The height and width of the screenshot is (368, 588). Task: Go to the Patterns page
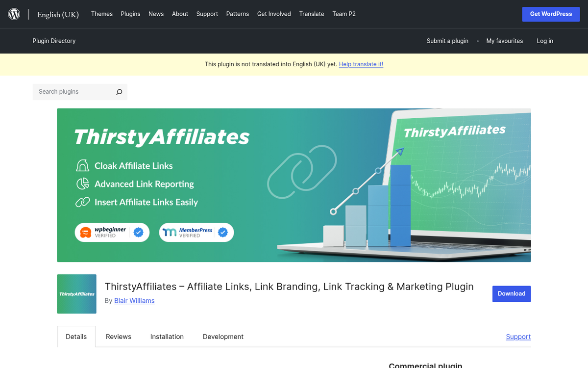pyautogui.click(x=238, y=14)
